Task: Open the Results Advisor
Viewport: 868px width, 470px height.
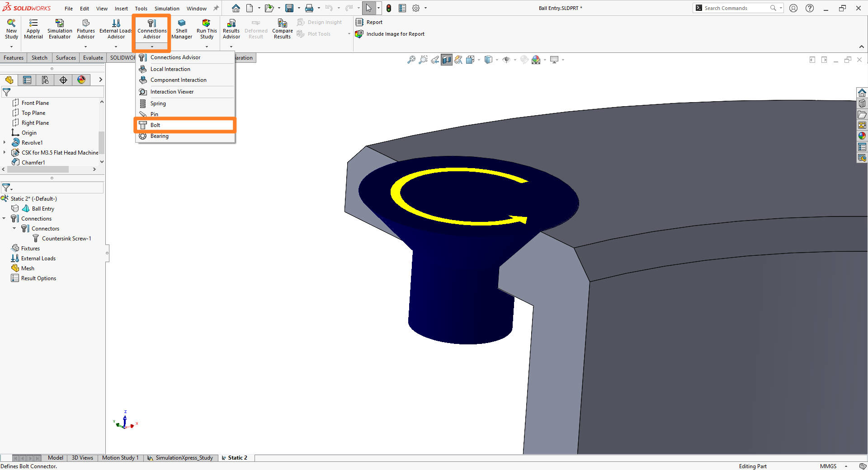Action: point(231,29)
